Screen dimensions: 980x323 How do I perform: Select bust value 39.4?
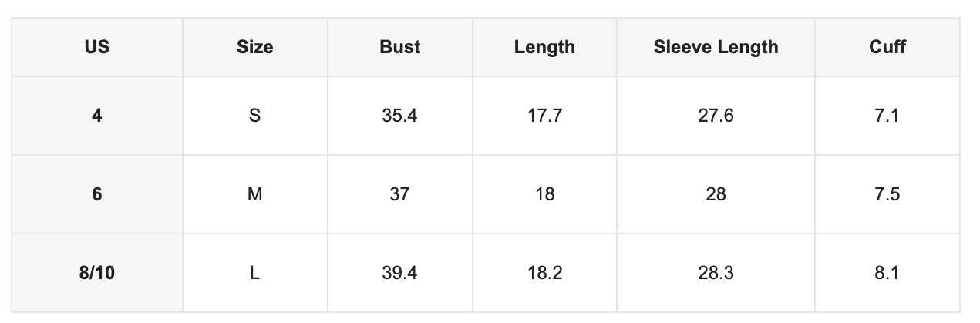(400, 273)
